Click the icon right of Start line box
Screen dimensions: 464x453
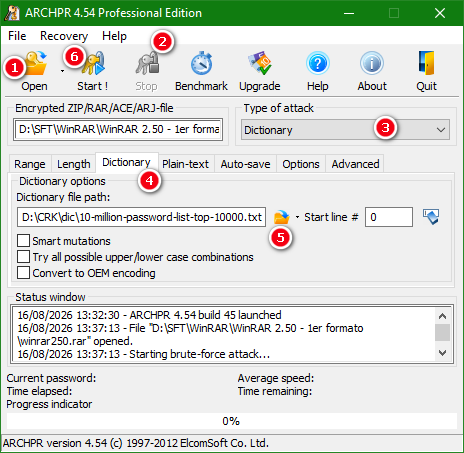tap(431, 217)
